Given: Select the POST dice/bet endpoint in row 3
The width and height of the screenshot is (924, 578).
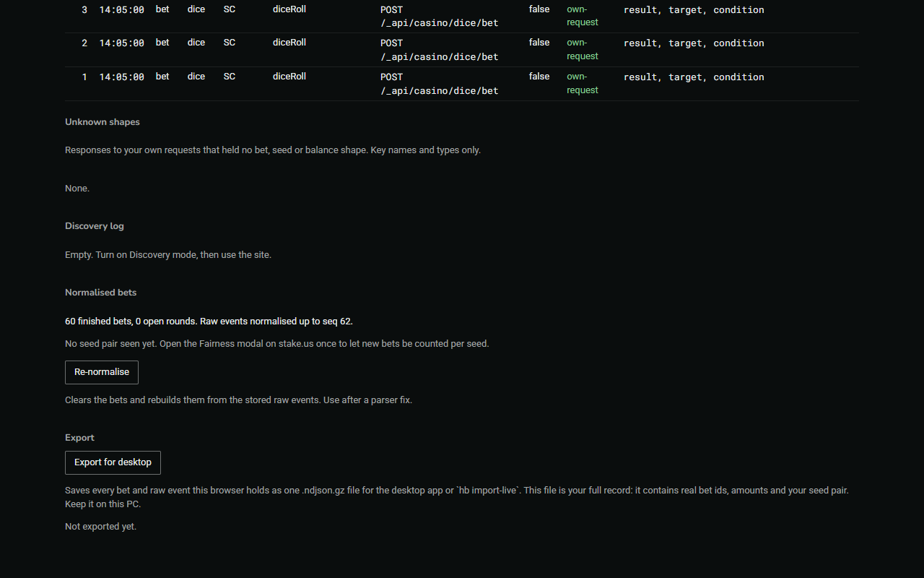Looking at the screenshot, I should (440, 16).
